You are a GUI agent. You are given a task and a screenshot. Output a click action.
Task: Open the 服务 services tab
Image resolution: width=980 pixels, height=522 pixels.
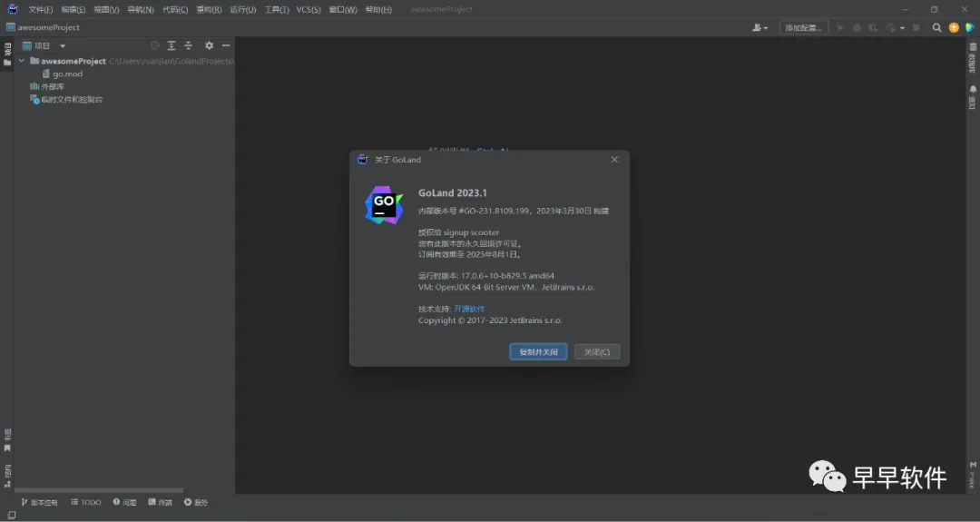tap(196, 502)
